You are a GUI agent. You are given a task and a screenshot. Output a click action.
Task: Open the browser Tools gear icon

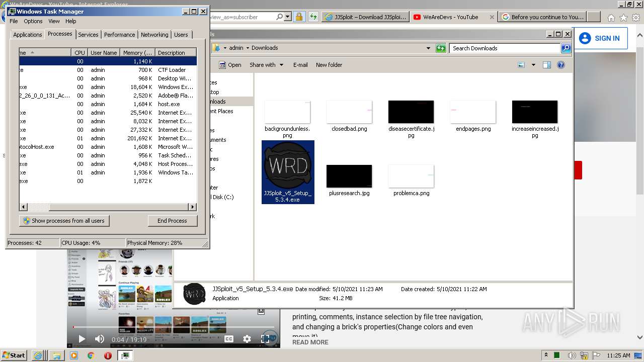coord(636,18)
